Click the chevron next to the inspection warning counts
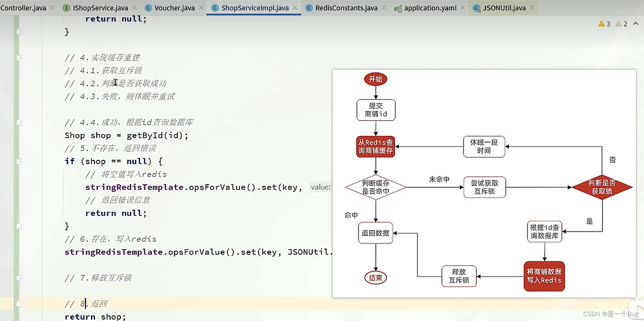 (x=635, y=24)
